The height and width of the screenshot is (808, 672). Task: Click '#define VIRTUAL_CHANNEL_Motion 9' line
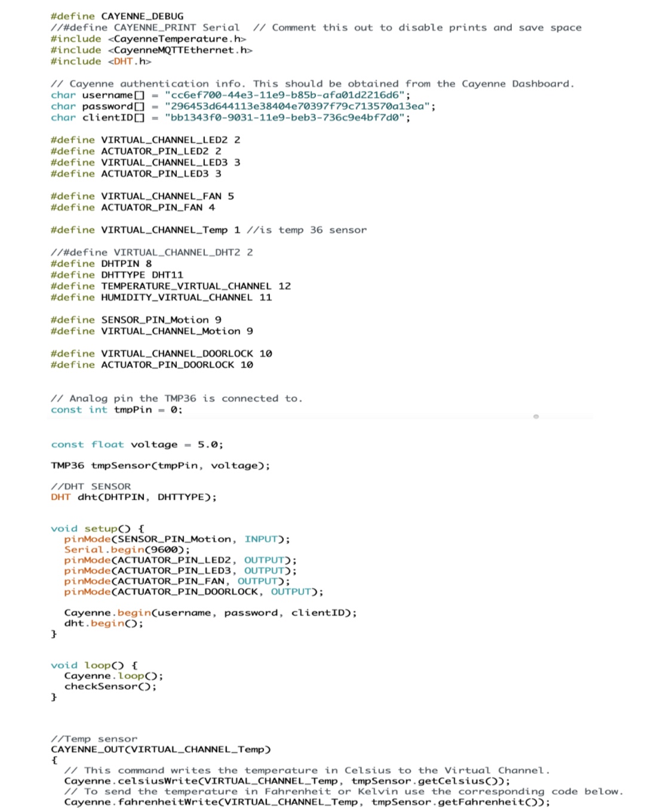(x=152, y=331)
